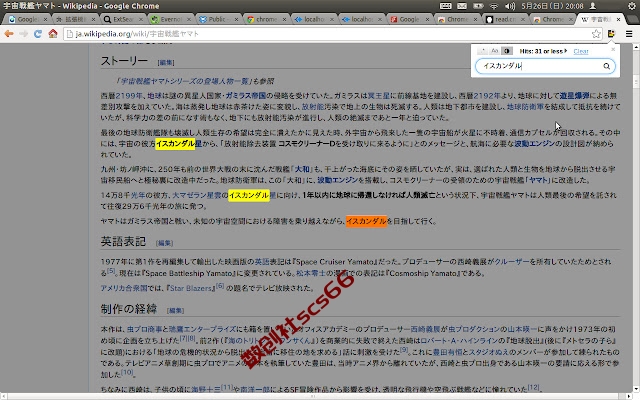
Task: Open the 大マゼラン星雲 link
Action: click(196, 195)
